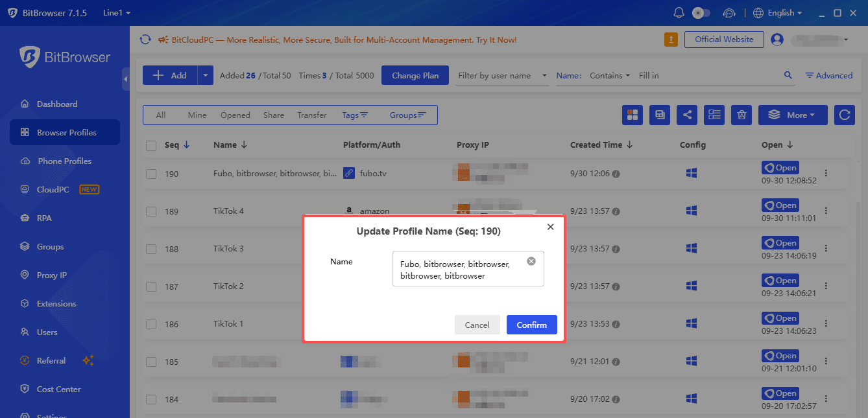Click the list view settings toolbar icon
The image size is (868, 418).
[714, 115]
